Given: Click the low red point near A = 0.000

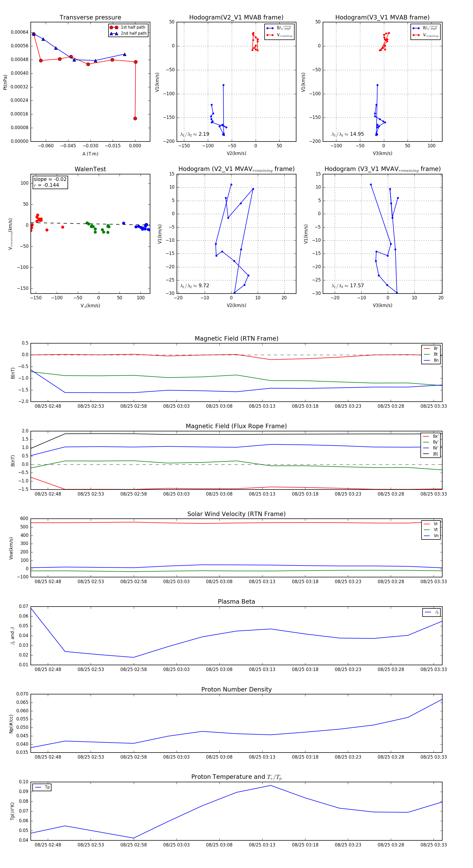Looking at the screenshot, I should coord(135,118).
